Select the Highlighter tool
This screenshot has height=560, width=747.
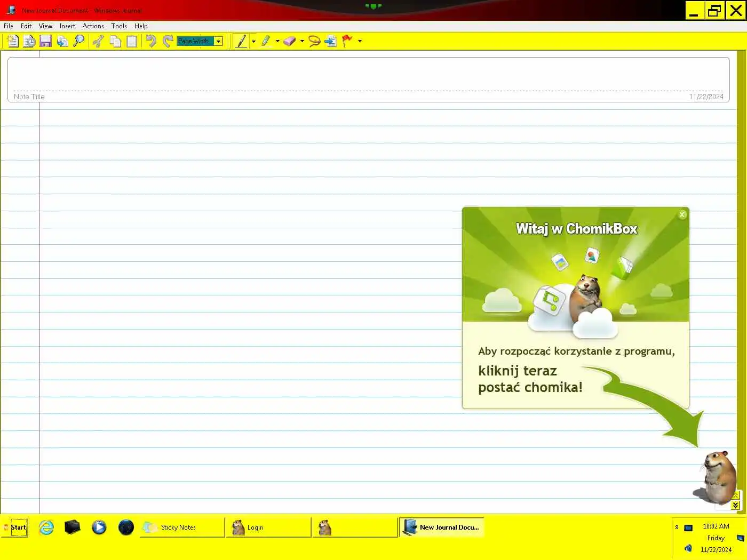coord(266,41)
